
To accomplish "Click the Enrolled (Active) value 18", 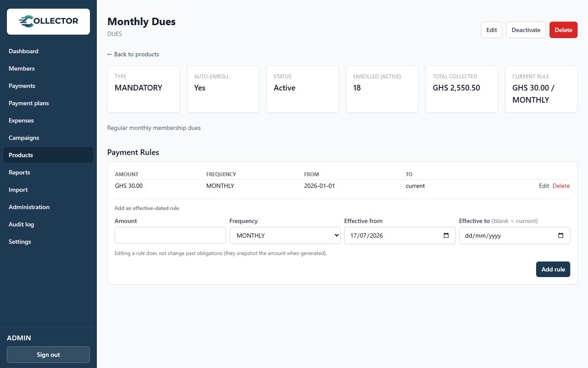I will tap(357, 88).
